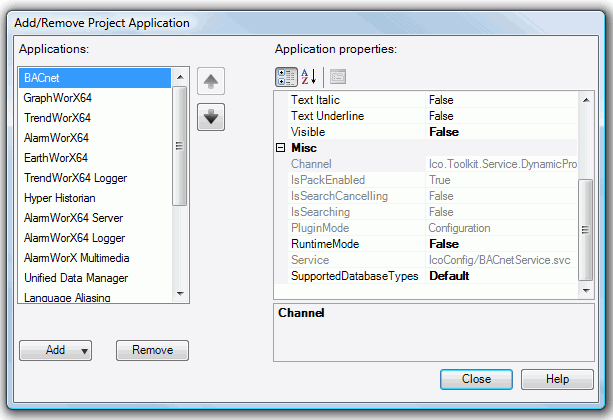Select Unified Data Manager entry

tap(95, 278)
